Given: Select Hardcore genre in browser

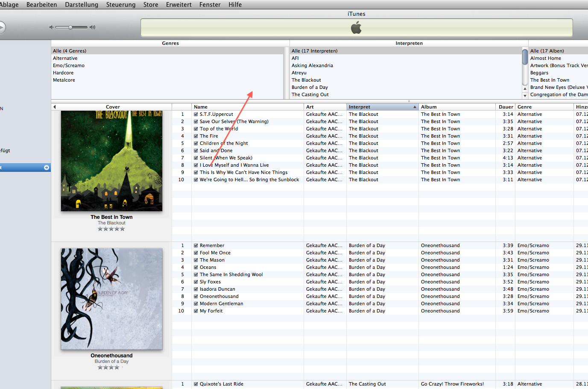Looking at the screenshot, I should [x=167, y=73].
